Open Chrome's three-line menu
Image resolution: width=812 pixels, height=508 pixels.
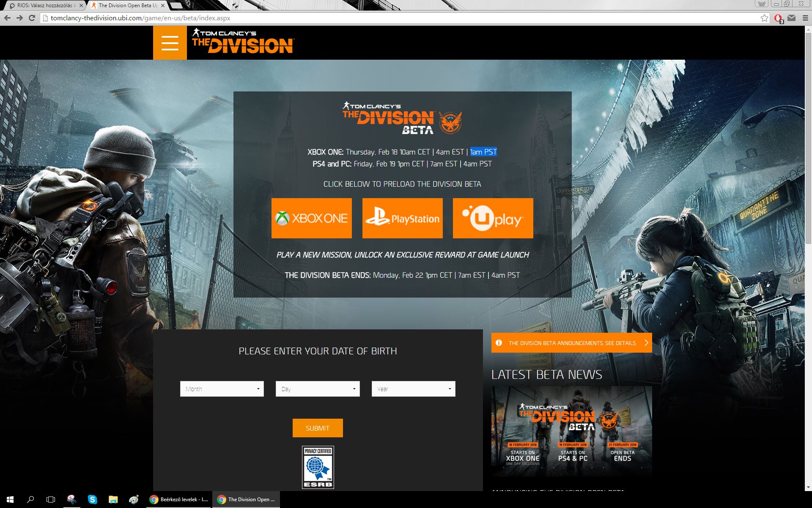coord(805,18)
